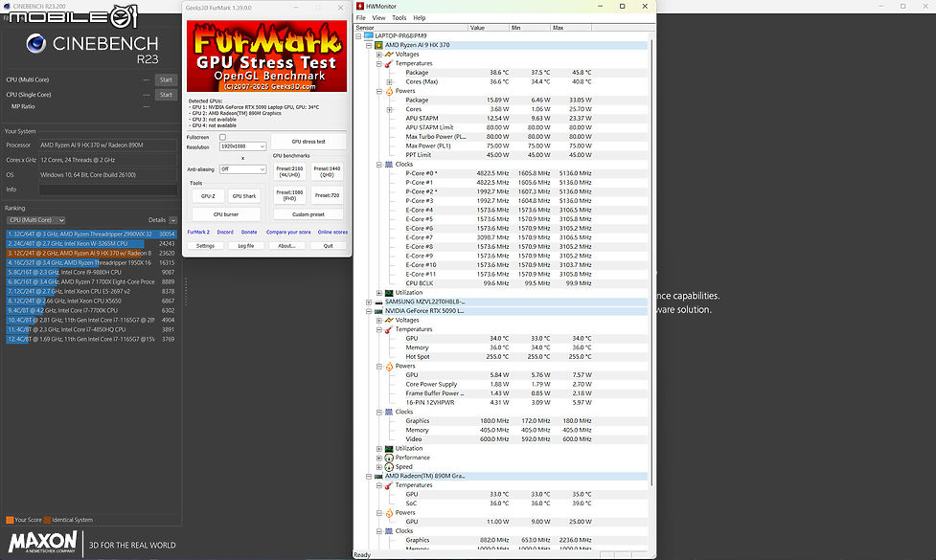Screen dimensions: 936x560
Task: Open the Compare your score link
Action: pyautogui.click(x=288, y=232)
